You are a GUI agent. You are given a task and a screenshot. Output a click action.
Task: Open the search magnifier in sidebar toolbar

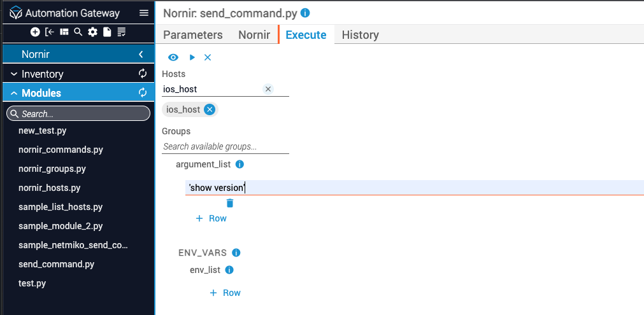(x=78, y=32)
